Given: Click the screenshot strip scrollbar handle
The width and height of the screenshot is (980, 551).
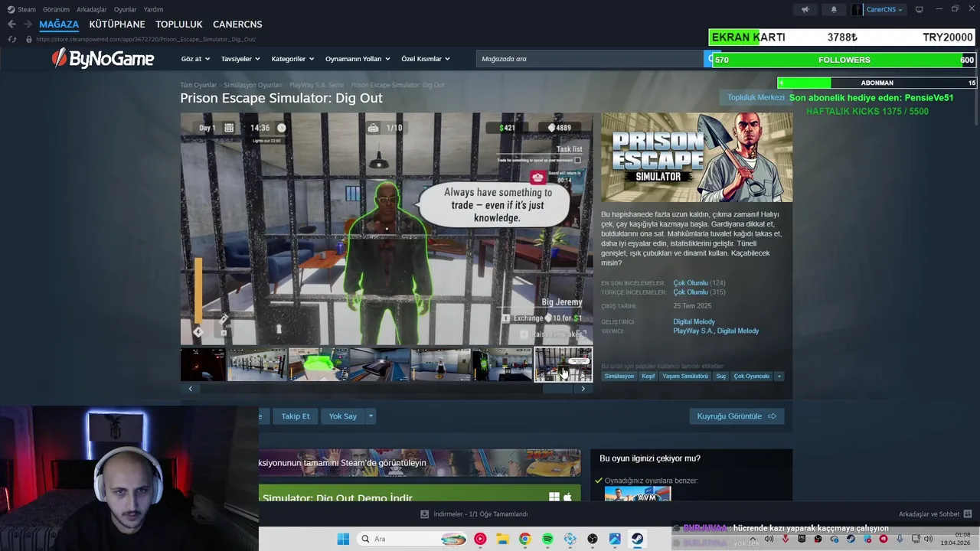Looking at the screenshot, I should click(558, 389).
